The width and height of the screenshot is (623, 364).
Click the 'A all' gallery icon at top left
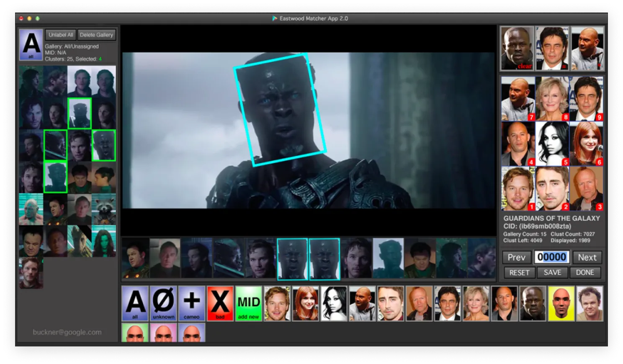click(x=31, y=44)
